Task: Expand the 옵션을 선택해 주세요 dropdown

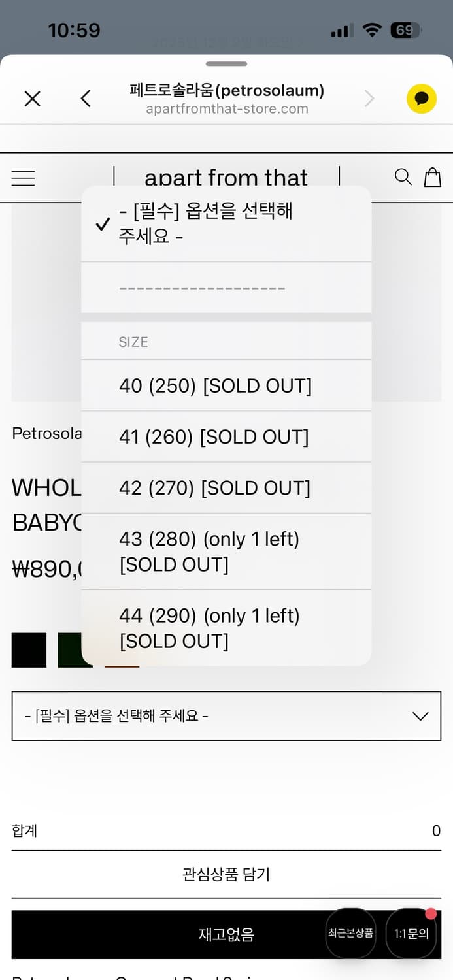Action: [x=226, y=716]
